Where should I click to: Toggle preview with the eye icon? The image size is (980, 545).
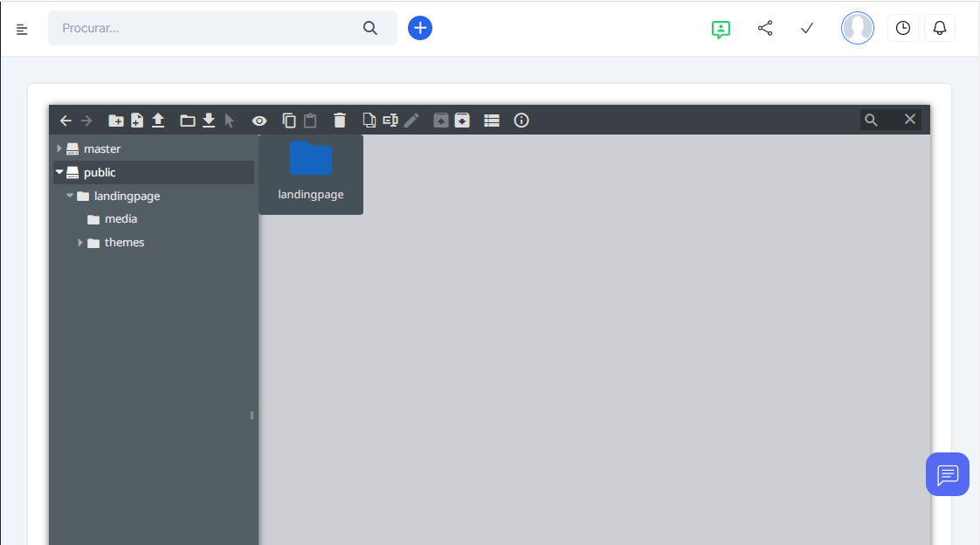(x=259, y=121)
